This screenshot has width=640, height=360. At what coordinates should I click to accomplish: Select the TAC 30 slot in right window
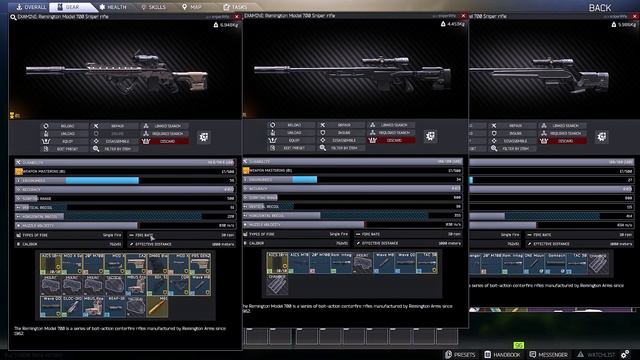click(577, 264)
